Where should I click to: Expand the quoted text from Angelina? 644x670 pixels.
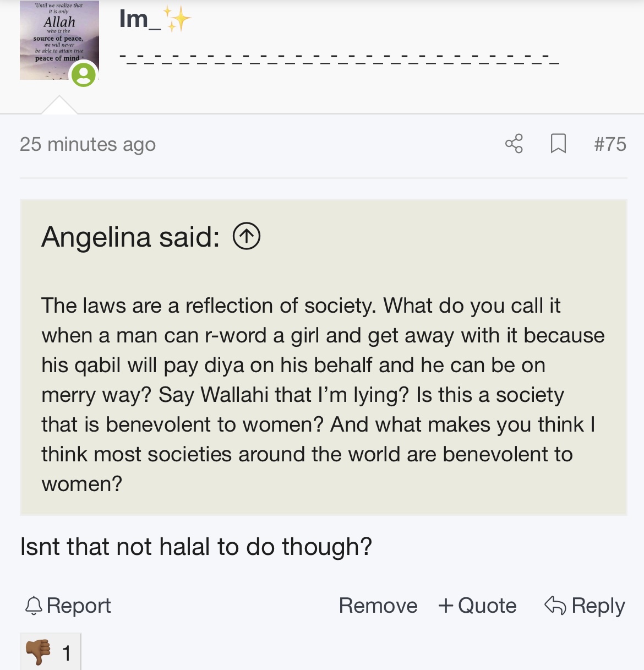(x=323, y=394)
